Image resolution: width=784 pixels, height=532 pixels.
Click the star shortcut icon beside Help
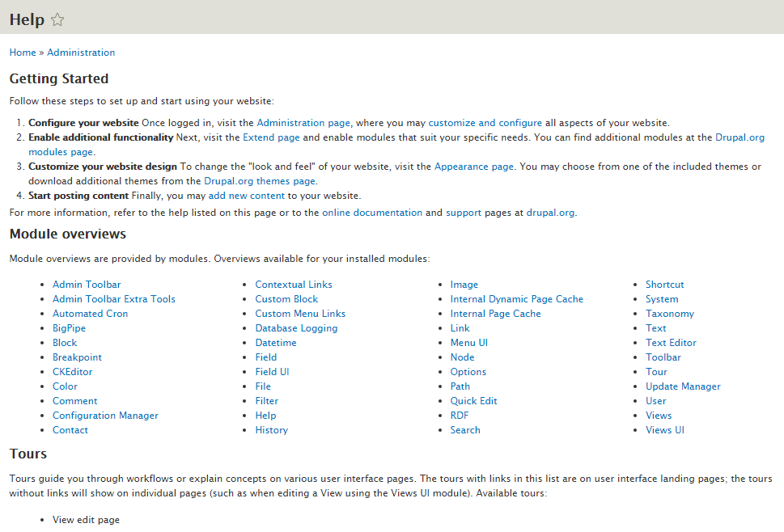point(57,20)
